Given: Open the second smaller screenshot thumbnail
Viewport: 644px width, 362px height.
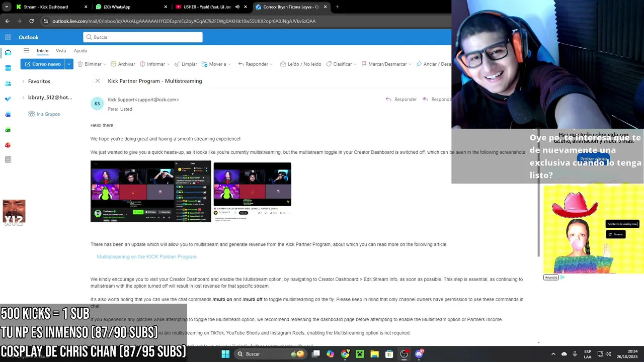Looking at the screenshot, I should click(253, 191).
